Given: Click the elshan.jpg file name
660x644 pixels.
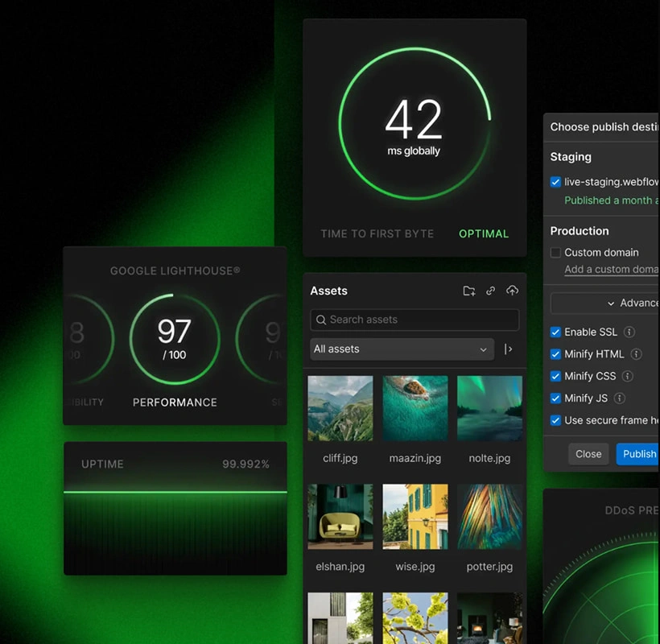Looking at the screenshot, I should [x=340, y=567].
